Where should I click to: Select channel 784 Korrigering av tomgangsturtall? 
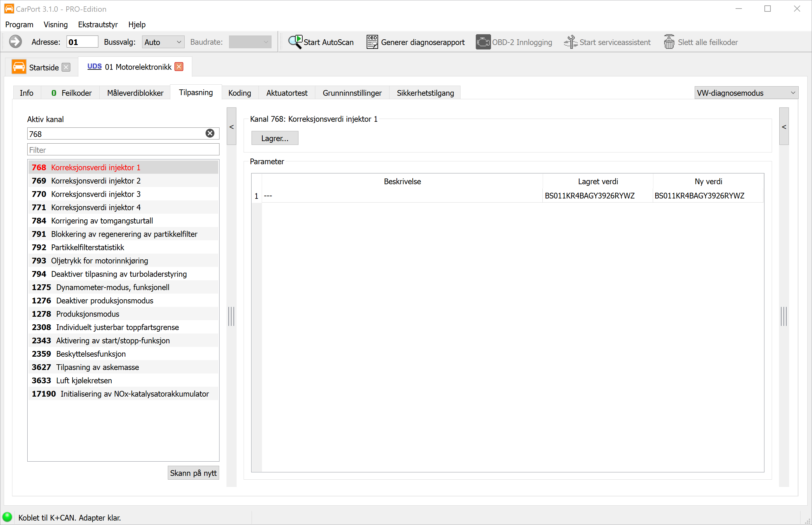tap(123, 221)
